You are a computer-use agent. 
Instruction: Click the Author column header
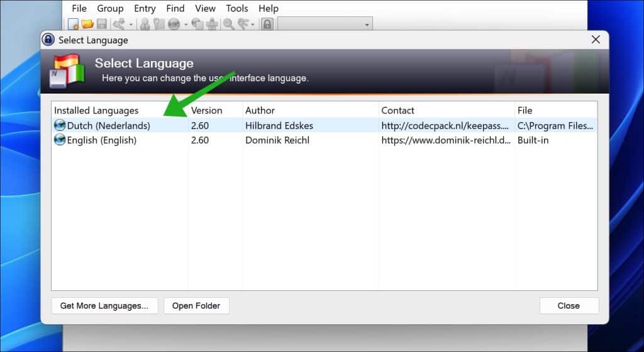coord(311,110)
